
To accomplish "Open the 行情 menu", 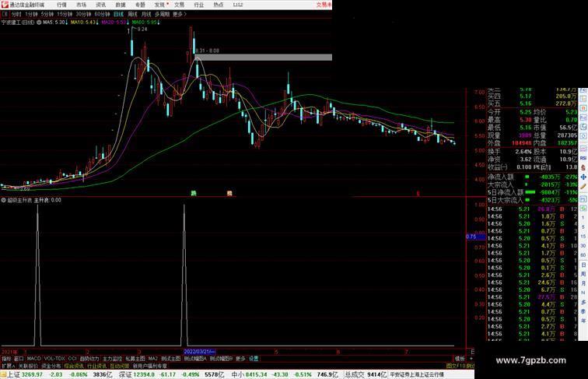I will [x=61, y=5].
